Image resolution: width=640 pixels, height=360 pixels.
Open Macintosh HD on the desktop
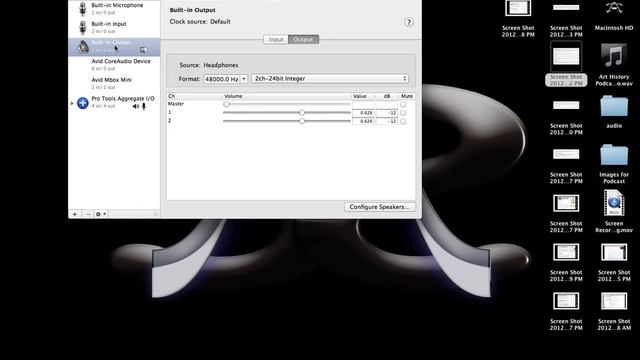coord(613,16)
